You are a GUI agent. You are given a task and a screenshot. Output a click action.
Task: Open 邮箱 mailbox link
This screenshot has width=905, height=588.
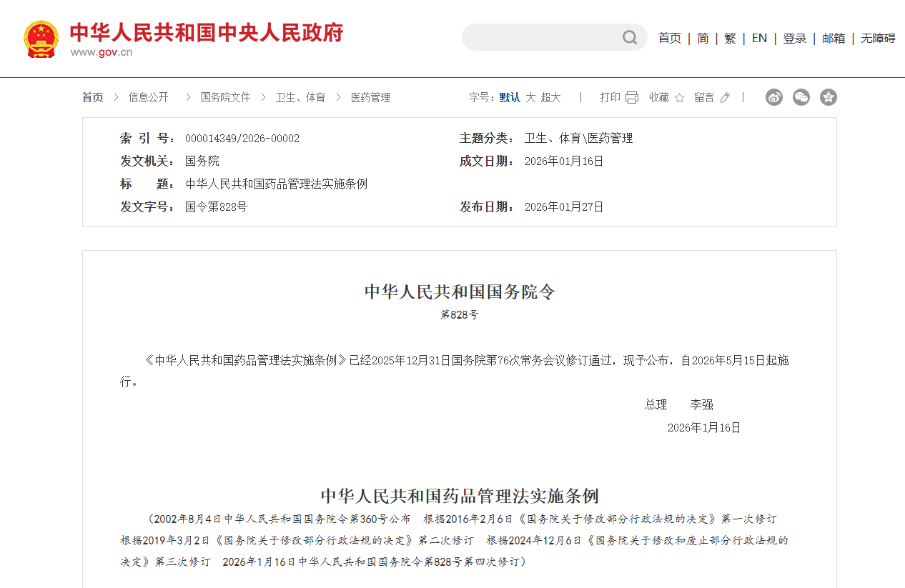tap(834, 39)
